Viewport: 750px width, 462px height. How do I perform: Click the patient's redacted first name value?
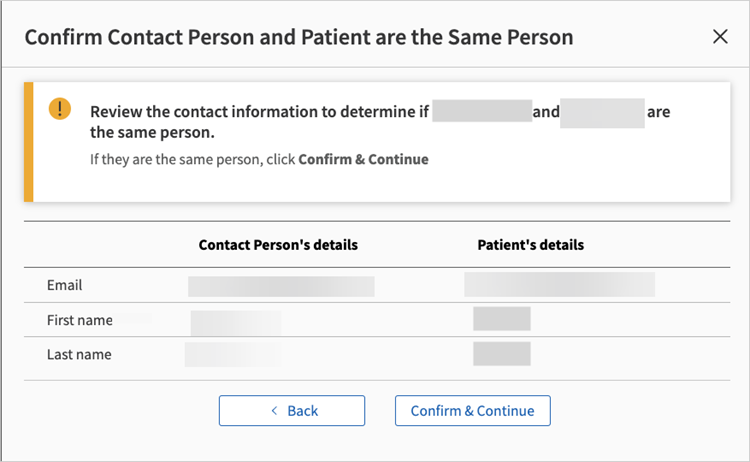point(502,319)
